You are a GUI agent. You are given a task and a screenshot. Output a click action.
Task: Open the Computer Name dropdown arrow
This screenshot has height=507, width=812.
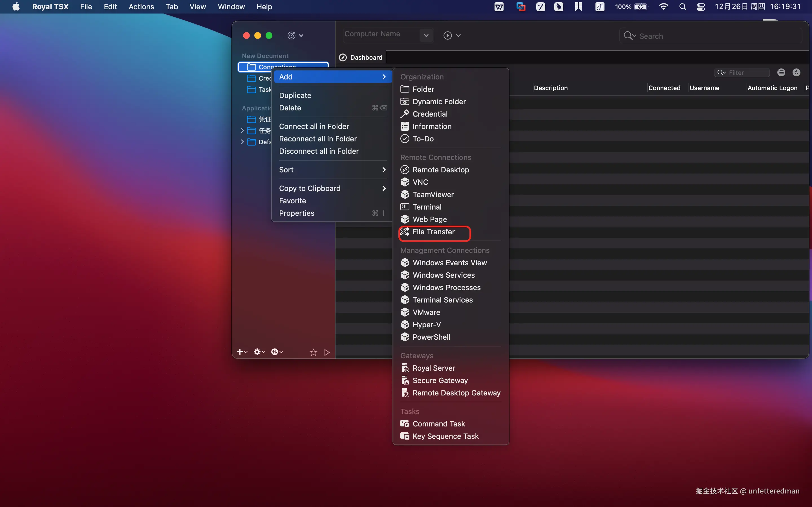[x=426, y=35]
